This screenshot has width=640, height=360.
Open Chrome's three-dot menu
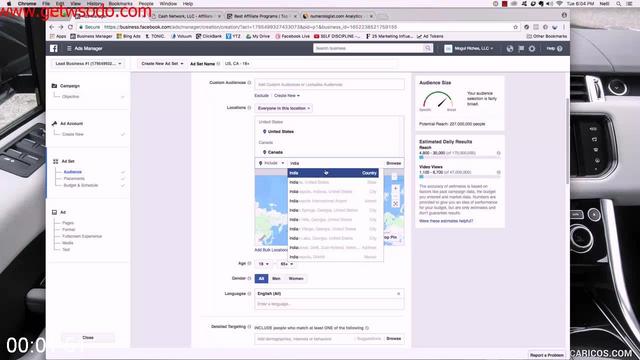coord(564,27)
